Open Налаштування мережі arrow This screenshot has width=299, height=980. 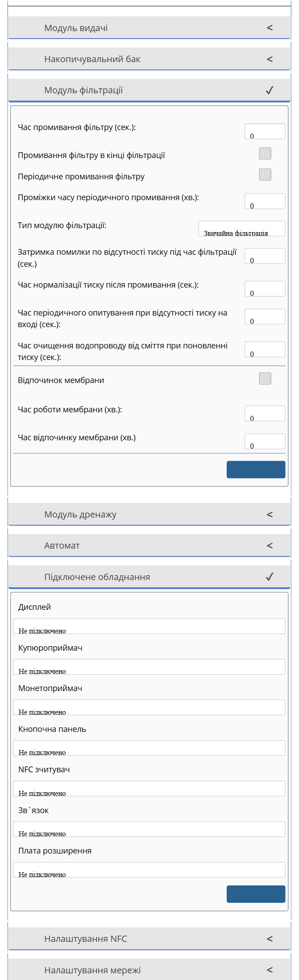[x=269, y=970]
